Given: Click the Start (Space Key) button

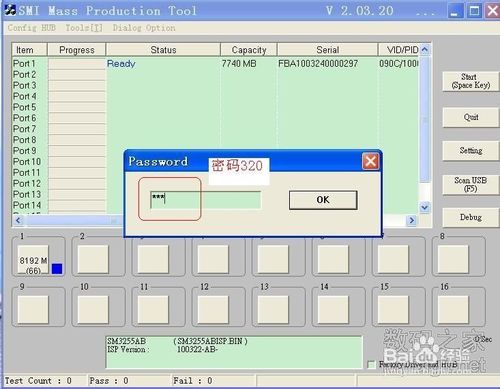Looking at the screenshot, I should 471,81.
